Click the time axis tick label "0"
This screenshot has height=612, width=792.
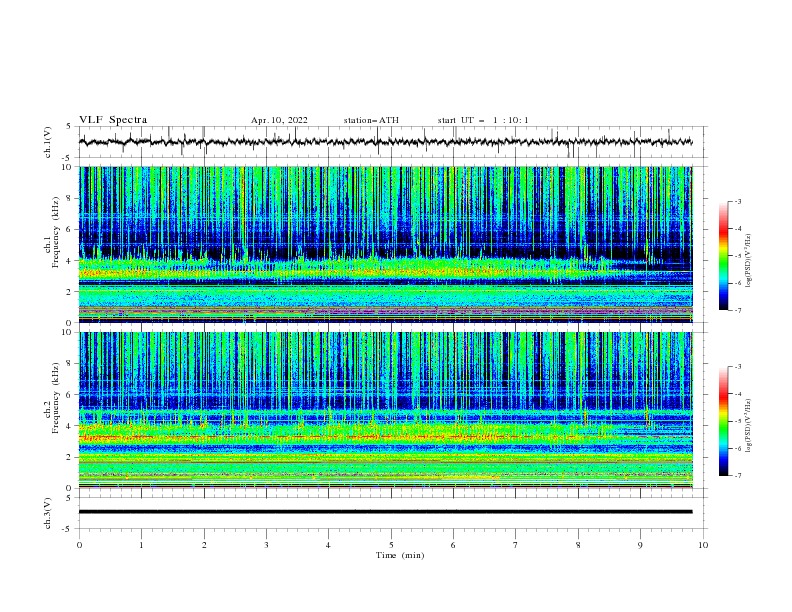coord(79,545)
